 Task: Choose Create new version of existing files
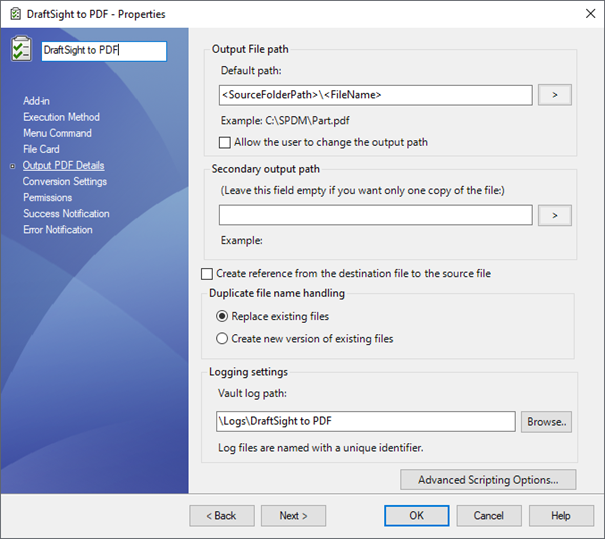pos(222,338)
